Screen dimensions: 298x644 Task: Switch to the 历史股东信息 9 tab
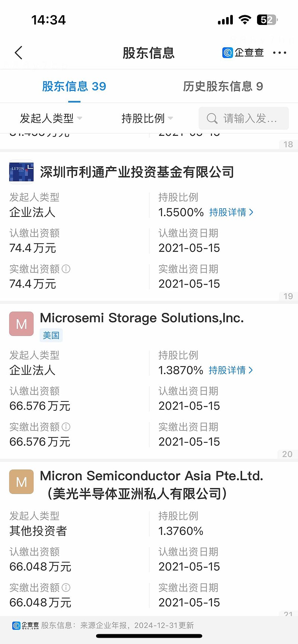[x=223, y=86]
